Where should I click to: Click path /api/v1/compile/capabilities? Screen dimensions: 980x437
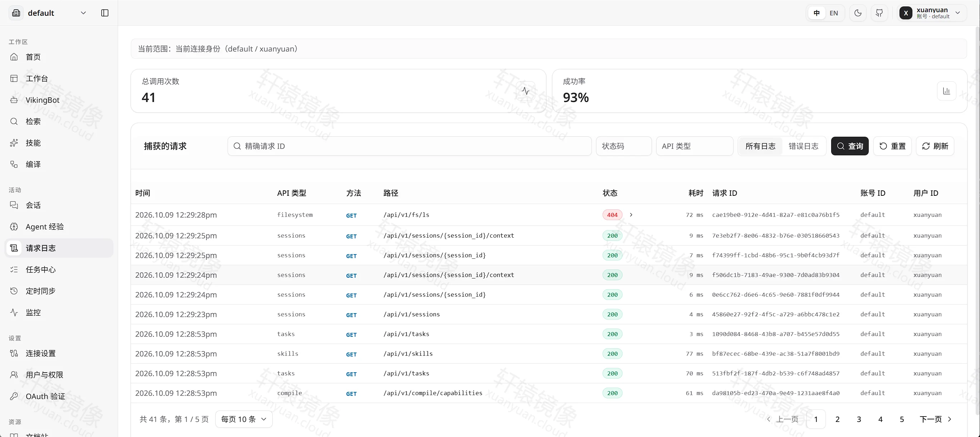coord(433,393)
